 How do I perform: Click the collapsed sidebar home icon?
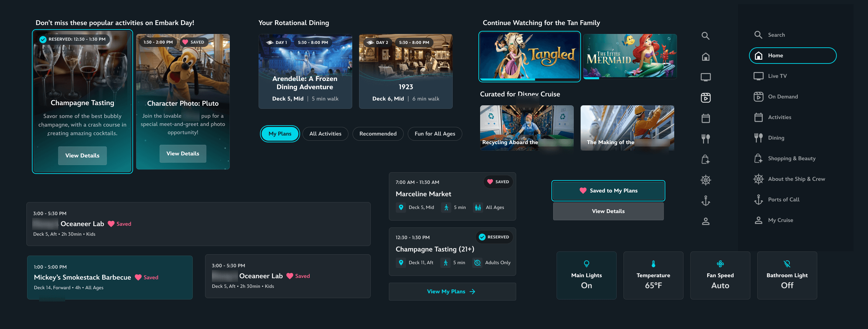point(705,57)
